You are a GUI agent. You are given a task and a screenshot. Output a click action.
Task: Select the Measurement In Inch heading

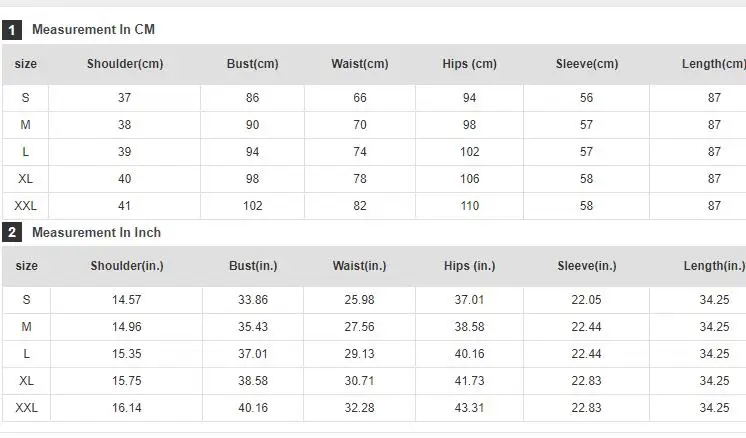pos(96,233)
